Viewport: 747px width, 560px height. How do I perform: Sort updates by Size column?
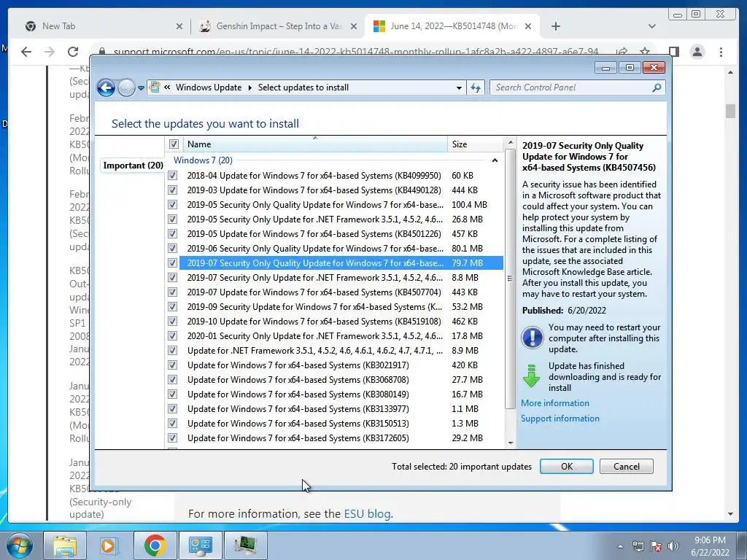pos(474,144)
